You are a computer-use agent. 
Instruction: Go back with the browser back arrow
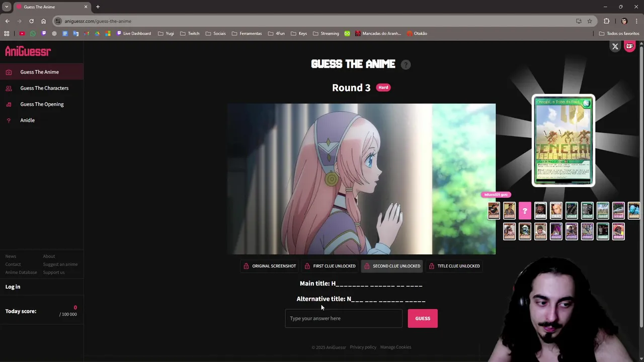click(x=7, y=21)
